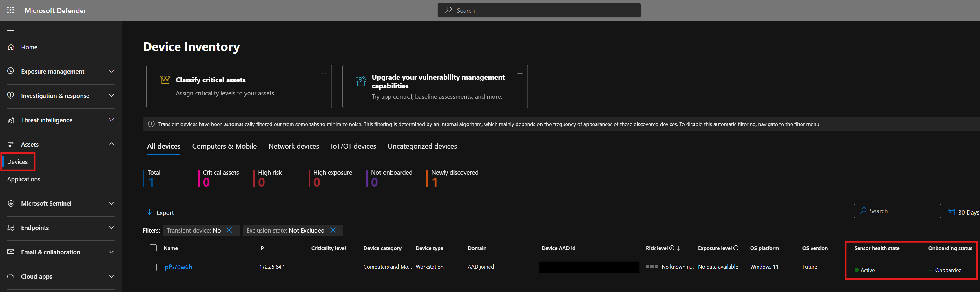
Task: Click the Cloud apps cloud icon
Action: (11, 276)
